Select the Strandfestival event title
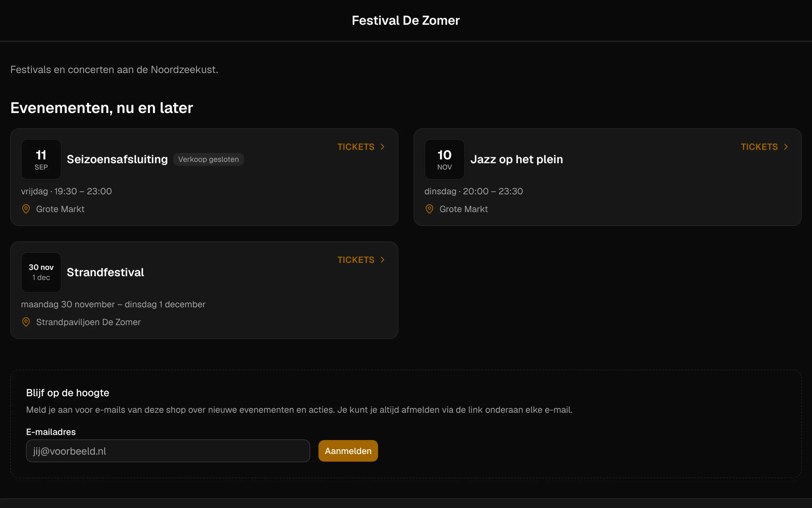Viewport: 812px width, 508px height. (x=105, y=272)
